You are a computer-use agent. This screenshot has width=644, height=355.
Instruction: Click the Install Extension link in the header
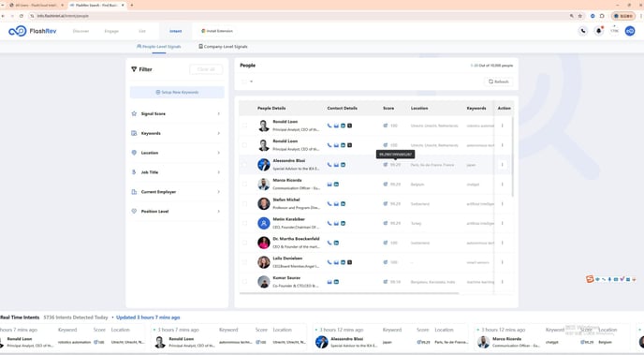(x=217, y=31)
